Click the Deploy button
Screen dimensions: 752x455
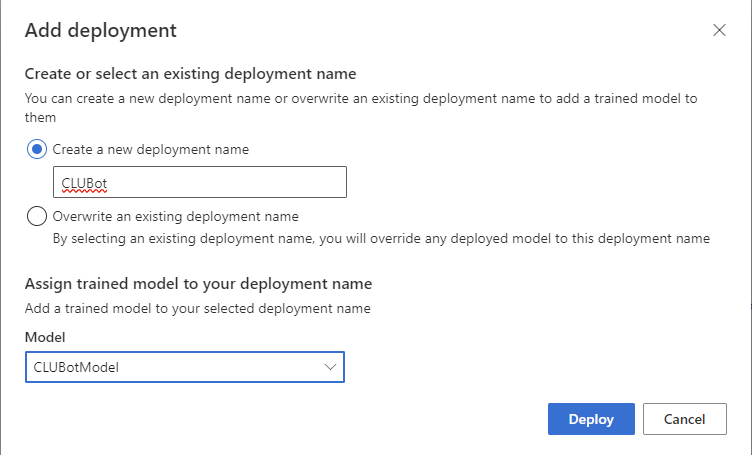[x=591, y=419]
